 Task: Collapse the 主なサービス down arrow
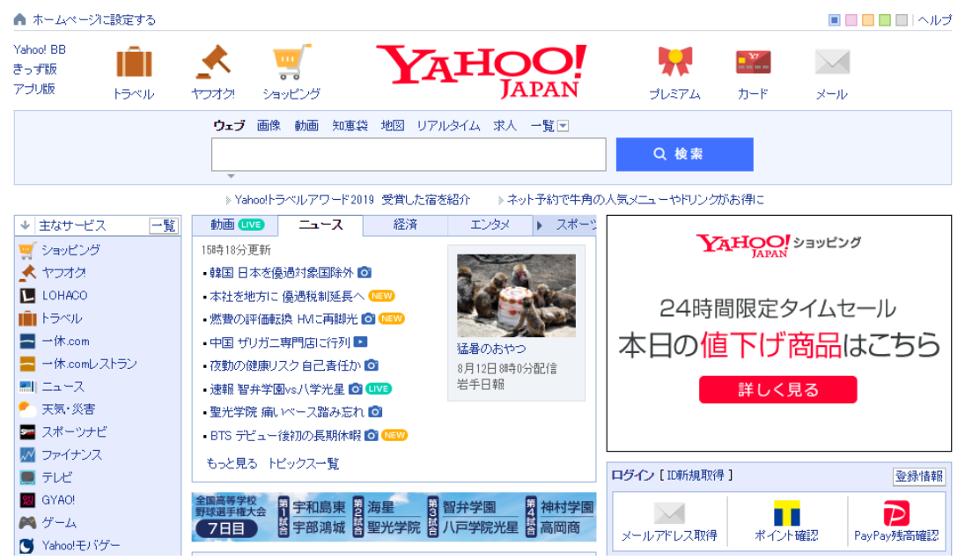(26, 225)
